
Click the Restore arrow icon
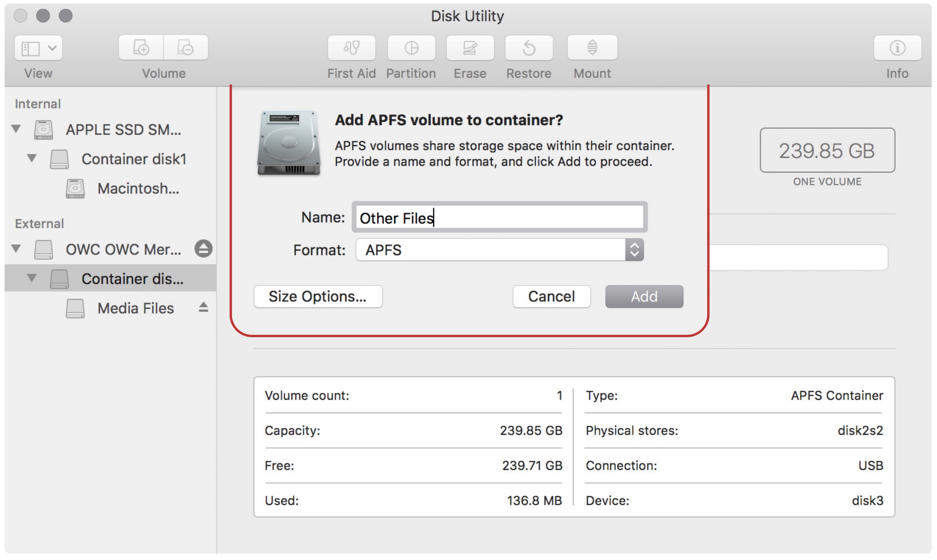click(529, 48)
